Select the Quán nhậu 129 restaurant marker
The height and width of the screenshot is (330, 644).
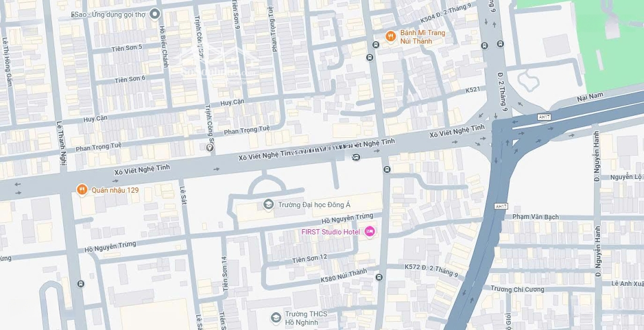click(82, 189)
